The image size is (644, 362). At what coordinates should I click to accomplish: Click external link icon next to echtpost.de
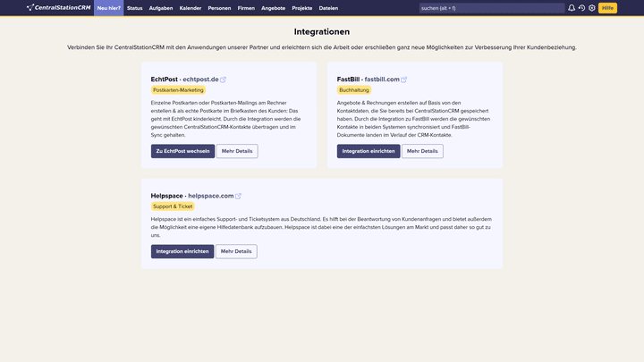tap(223, 80)
